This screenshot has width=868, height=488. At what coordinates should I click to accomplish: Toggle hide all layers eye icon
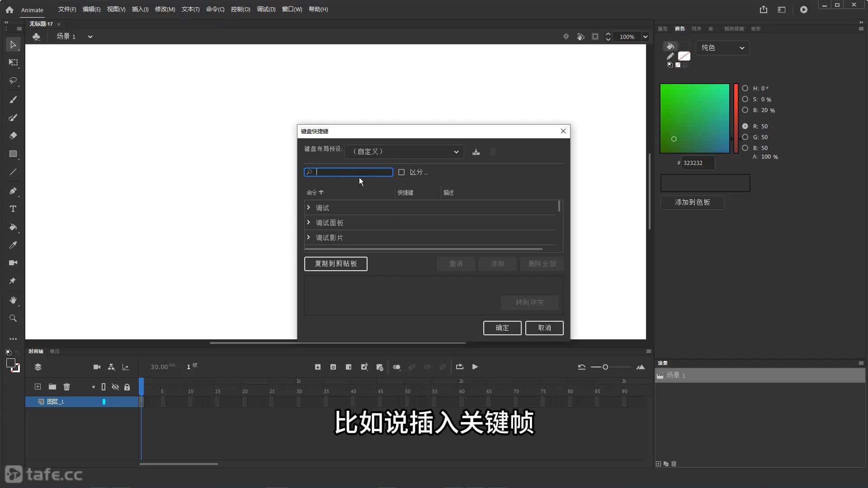115,387
